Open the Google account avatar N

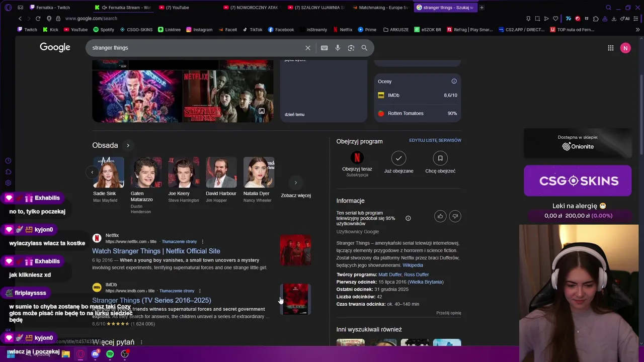pyautogui.click(x=625, y=48)
